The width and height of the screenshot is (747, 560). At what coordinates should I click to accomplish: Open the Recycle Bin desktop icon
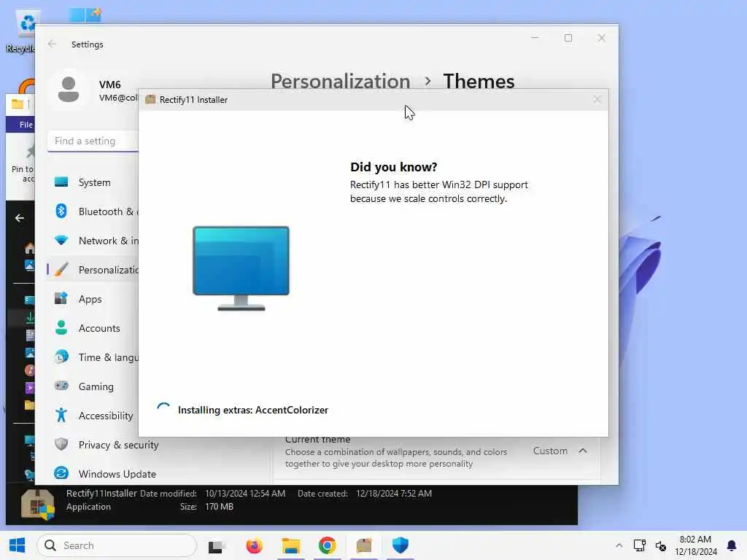(x=21, y=32)
